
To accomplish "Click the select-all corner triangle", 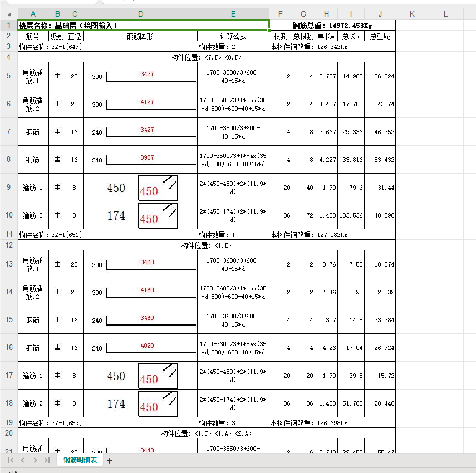I will (9, 14).
